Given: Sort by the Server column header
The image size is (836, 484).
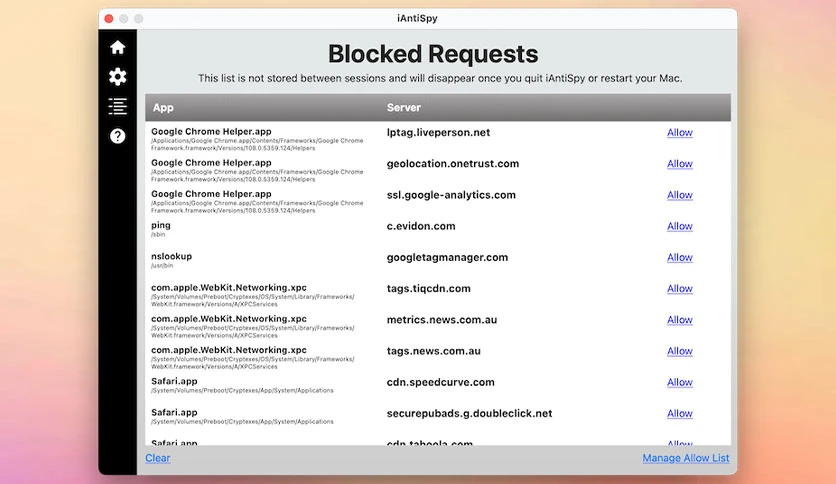Looking at the screenshot, I should coord(404,108).
